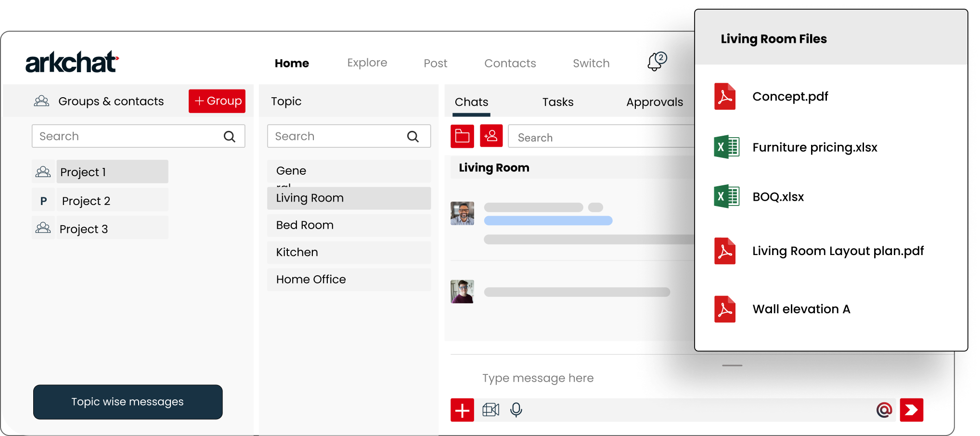The width and height of the screenshot is (980, 436).
Task: Switch to the Tasks tab
Action: (558, 102)
